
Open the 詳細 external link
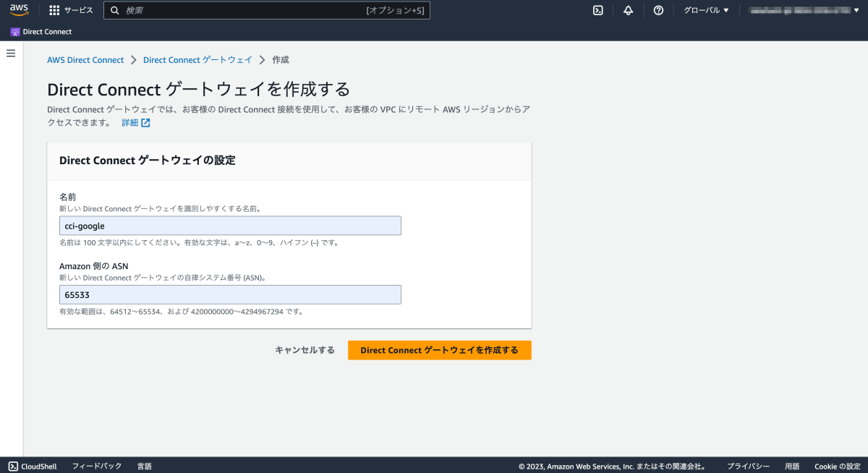coord(136,123)
